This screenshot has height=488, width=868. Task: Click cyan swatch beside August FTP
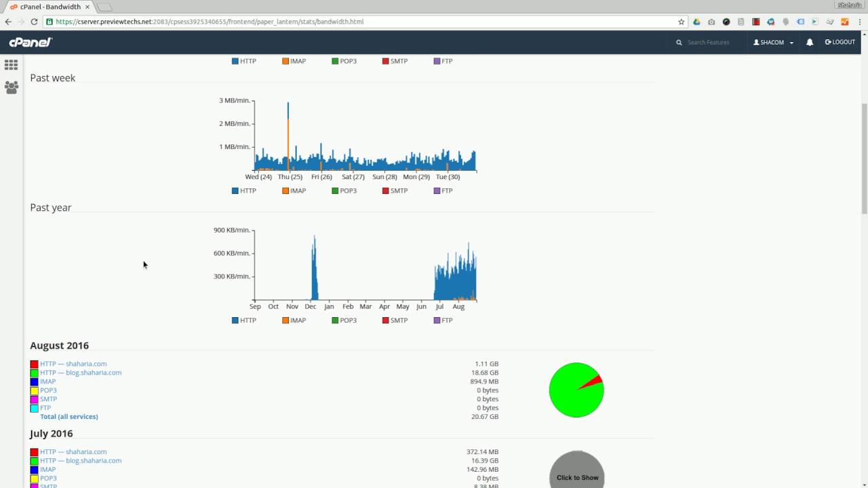click(34, 409)
